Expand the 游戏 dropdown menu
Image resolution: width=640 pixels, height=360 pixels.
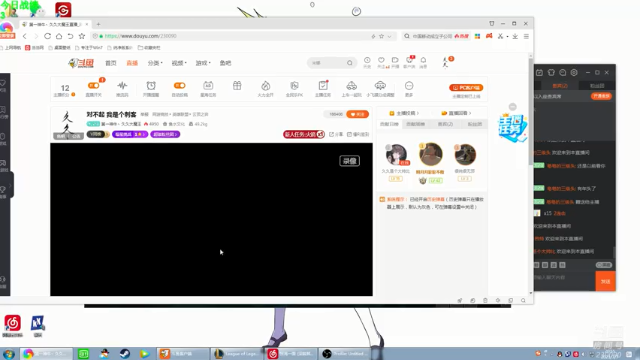point(203,63)
